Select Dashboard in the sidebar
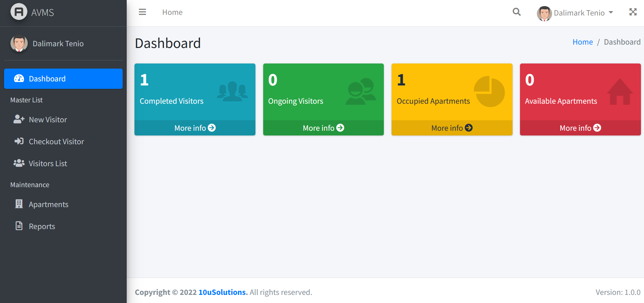The height and width of the screenshot is (303, 644). coord(63,79)
